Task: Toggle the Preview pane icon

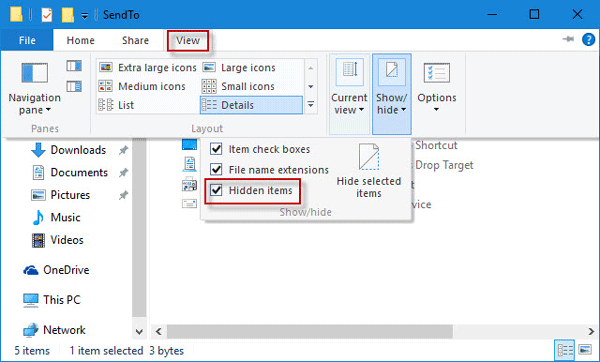Action: [74, 66]
